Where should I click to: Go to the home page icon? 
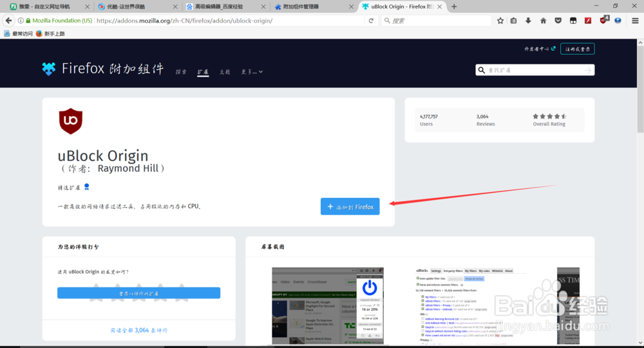[543, 21]
